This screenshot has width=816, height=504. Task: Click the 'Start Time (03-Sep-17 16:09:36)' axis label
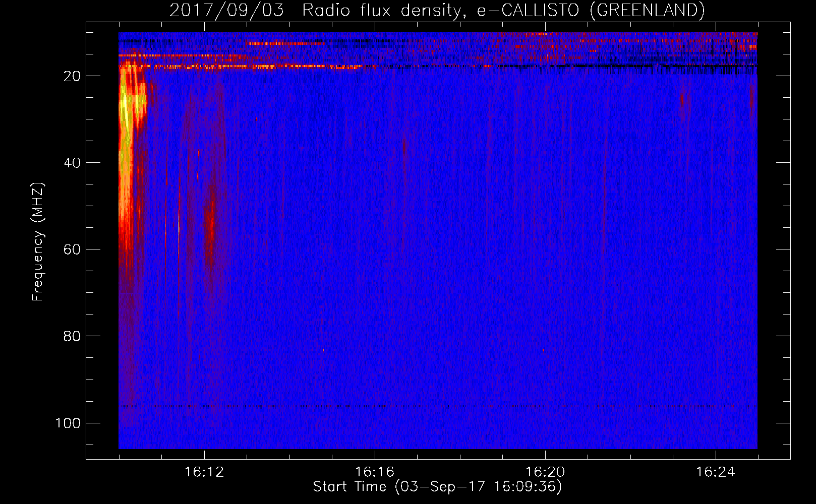tap(437, 487)
